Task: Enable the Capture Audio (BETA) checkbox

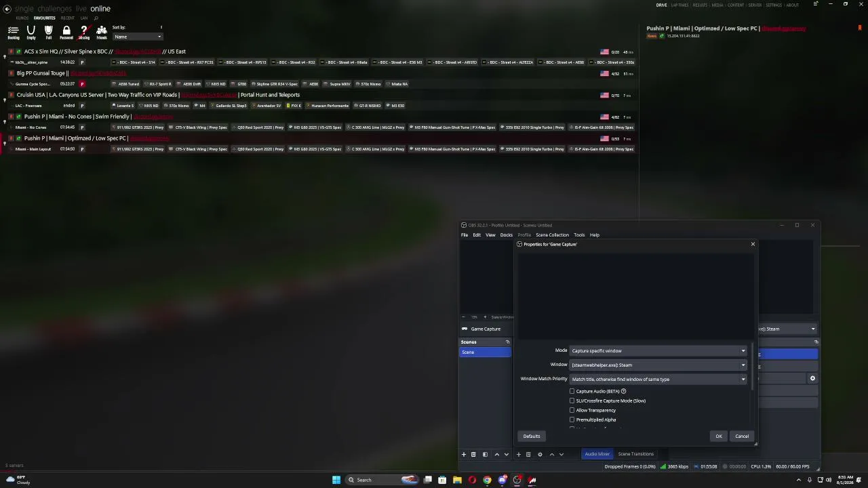Action: tap(572, 391)
